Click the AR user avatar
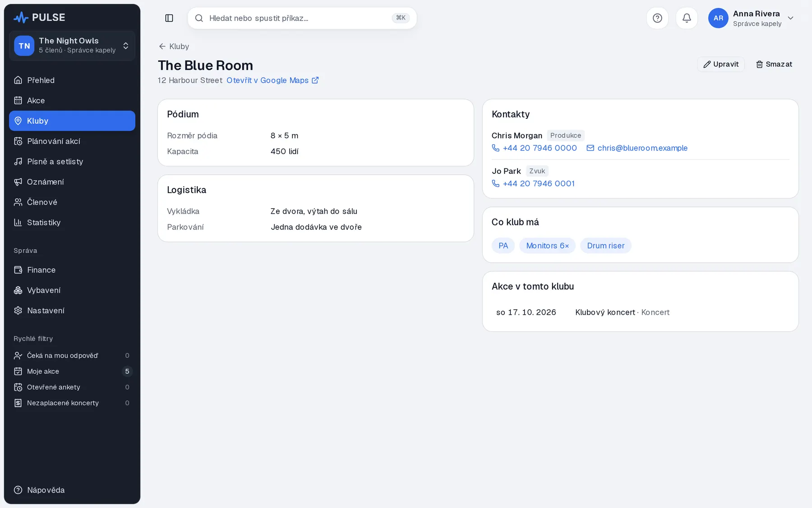 [718, 18]
